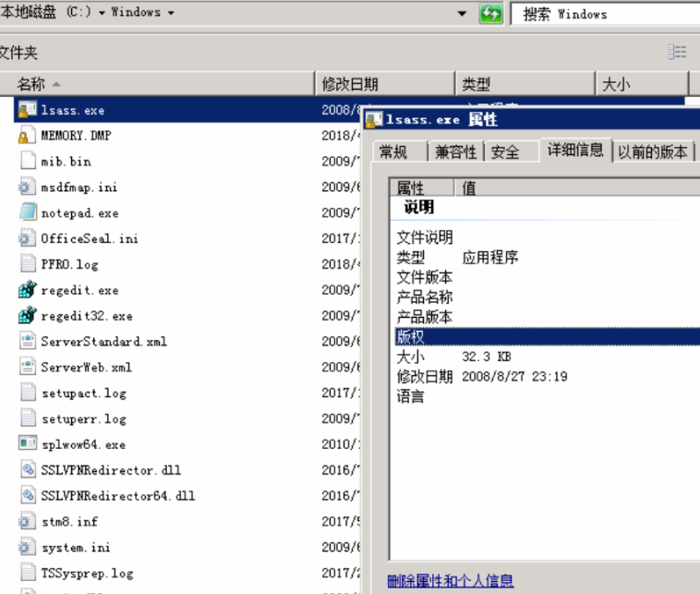The width and height of the screenshot is (700, 594).
Task: Sort by the 名称 column header
Action: (31, 84)
